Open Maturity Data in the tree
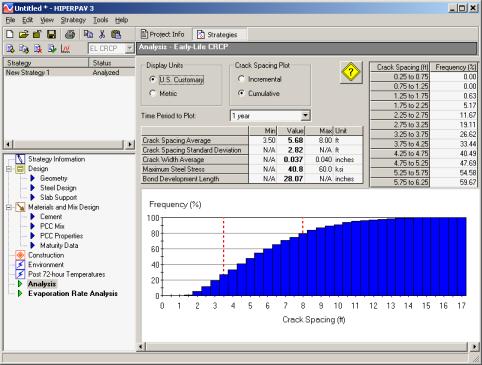Image resolution: width=482 pixels, height=365 pixels. [x=59, y=246]
